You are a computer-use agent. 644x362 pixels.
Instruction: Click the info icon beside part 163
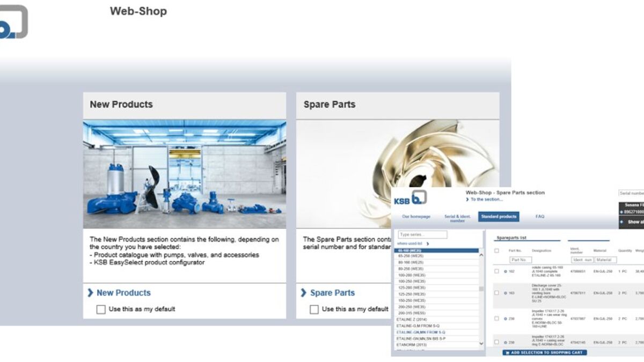[x=506, y=293]
